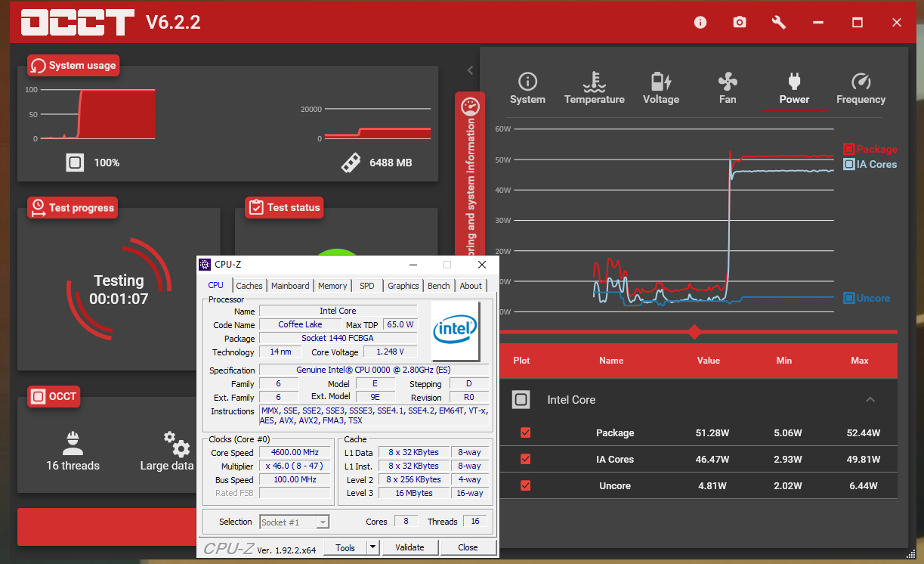The width and height of the screenshot is (924, 564).
Task: Switch to the Temperature monitoring tab
Action: coord(595,89)
